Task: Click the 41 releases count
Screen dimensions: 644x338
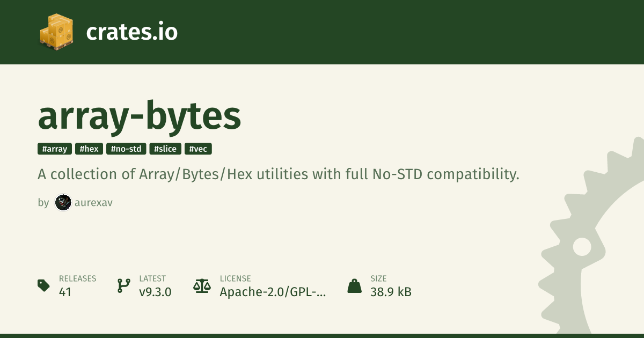Action: click(65, 292)
